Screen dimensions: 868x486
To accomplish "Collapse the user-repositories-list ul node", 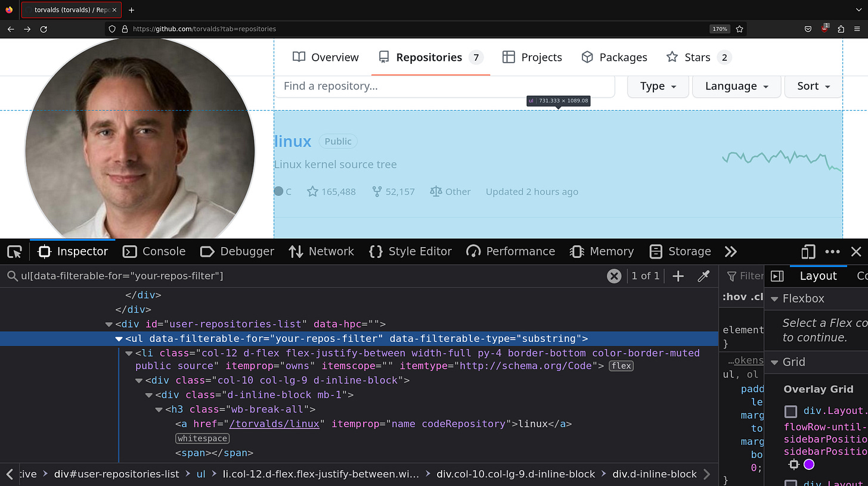I will click(119, 338).
